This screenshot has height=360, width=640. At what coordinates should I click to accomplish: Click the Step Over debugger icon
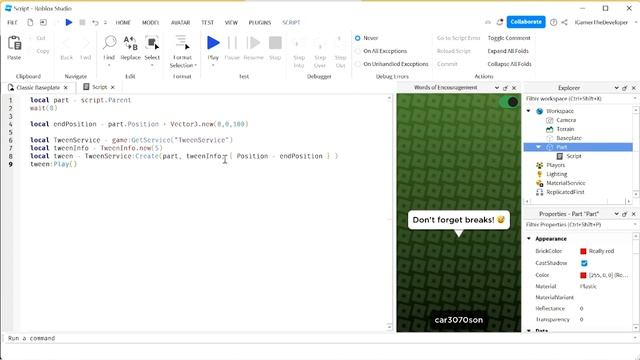(x=320, y=43)
